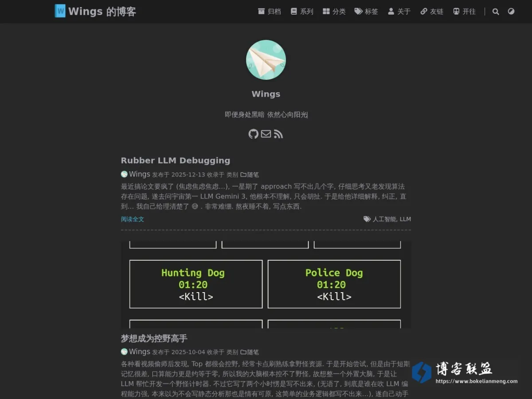Click the blog logo icon beside Wings 的博客
This screenshot has height=399, width=532.
pos(60,11)
